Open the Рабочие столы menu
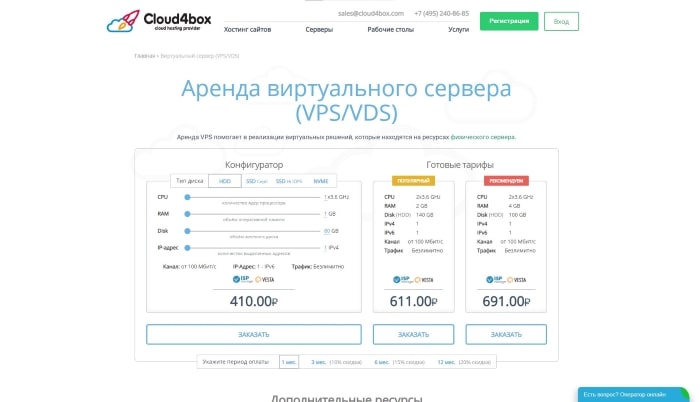 tap(391, 29)
